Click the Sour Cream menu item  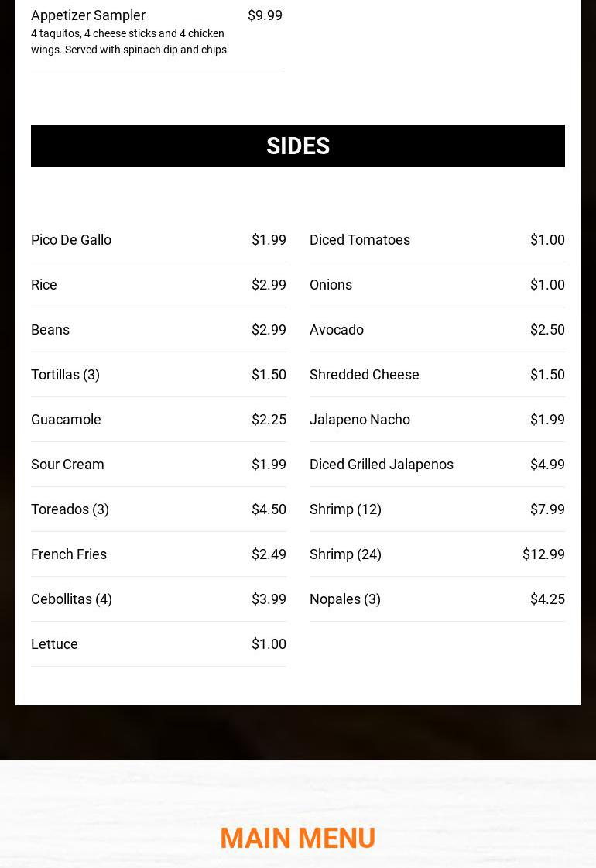[67, 465]
